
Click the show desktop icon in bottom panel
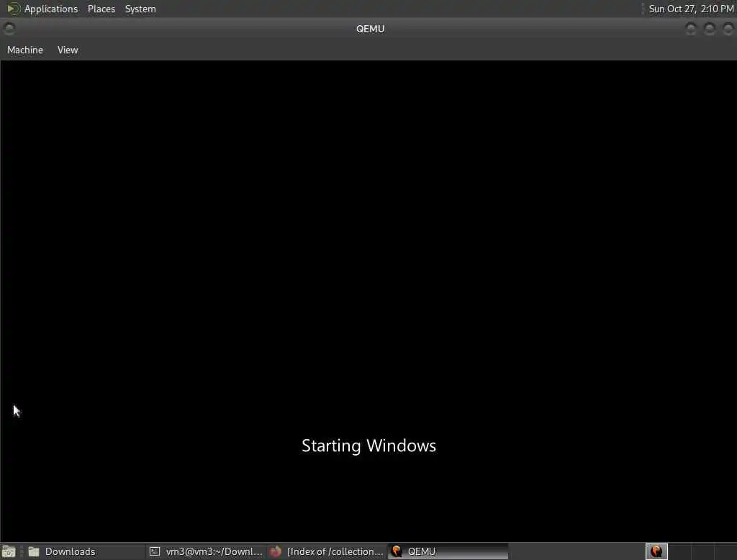[x=9, y=551]
